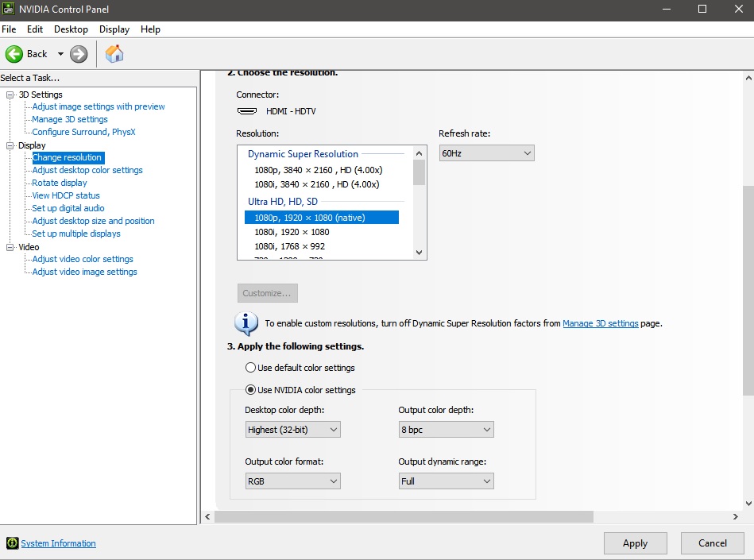The width and height of the screenshot is (754, 560).
Task: Click the Apply button
Action: pos(636,543)
